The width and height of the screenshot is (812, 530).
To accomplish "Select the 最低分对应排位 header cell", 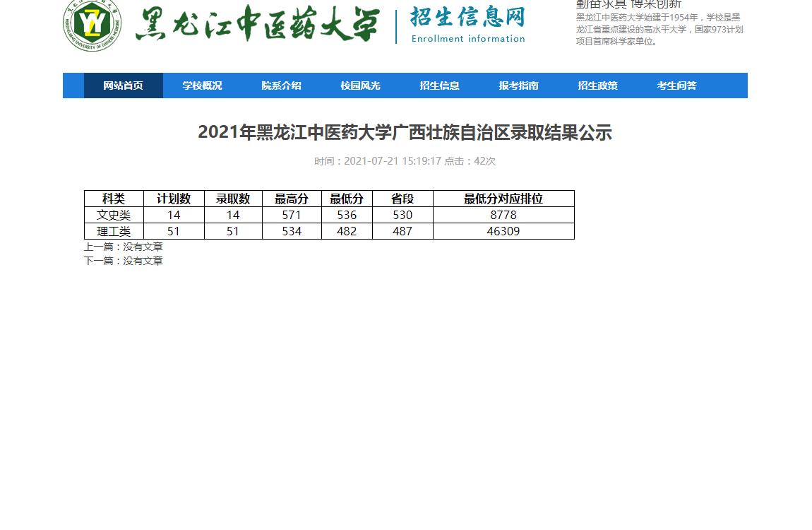I will (x=504, y=199).
